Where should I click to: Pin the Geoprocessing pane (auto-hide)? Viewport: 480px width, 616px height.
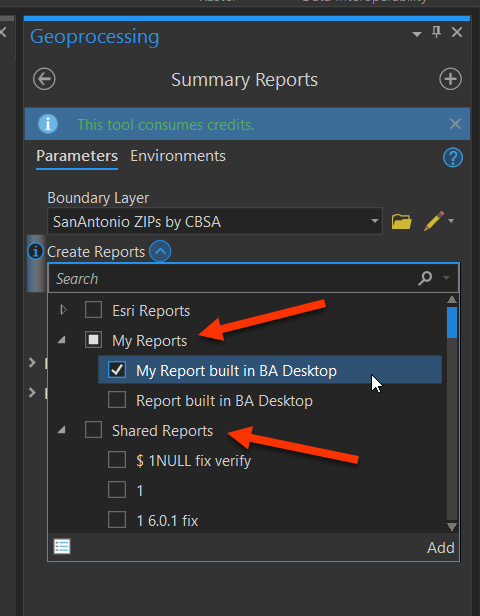coord(436,32)
